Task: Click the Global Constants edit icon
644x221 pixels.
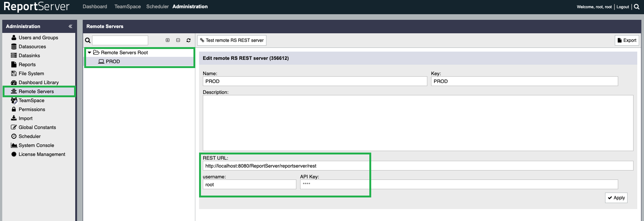Action: click(x=14, y=127)
